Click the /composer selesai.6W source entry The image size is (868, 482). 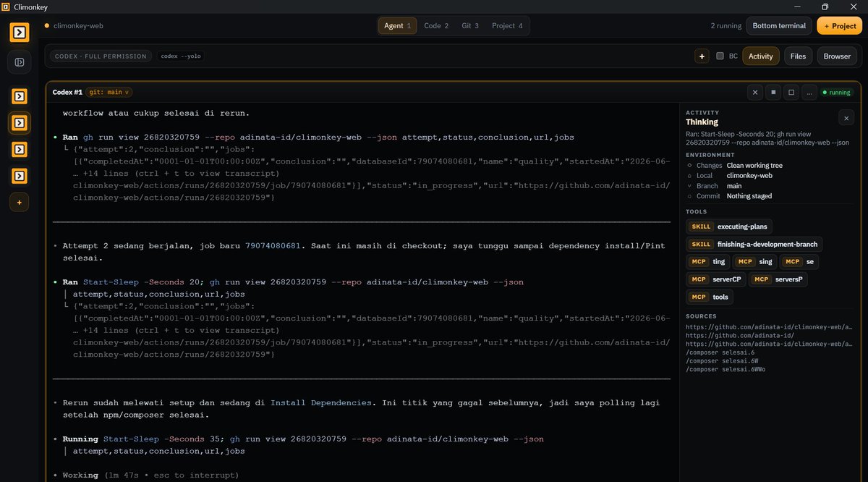(722, 360)
